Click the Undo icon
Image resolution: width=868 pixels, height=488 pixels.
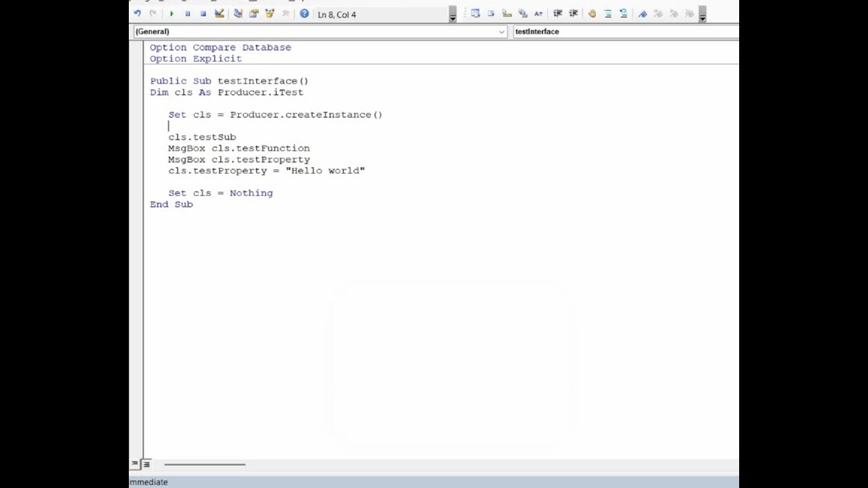coord(137,14)
